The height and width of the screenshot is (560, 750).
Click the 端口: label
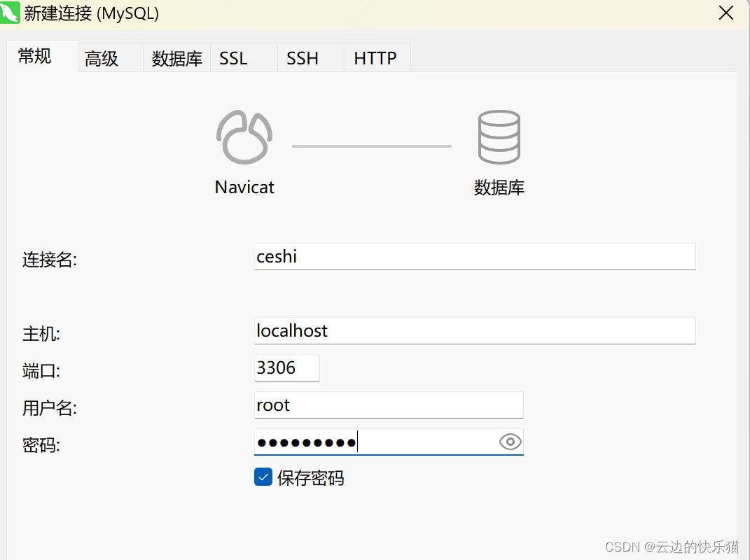pyautogui.click(x=41, y=370)
